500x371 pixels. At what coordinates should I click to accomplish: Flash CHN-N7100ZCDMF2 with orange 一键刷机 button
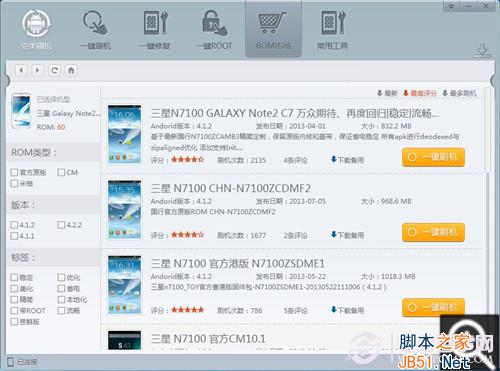click(x=433, y=232)
